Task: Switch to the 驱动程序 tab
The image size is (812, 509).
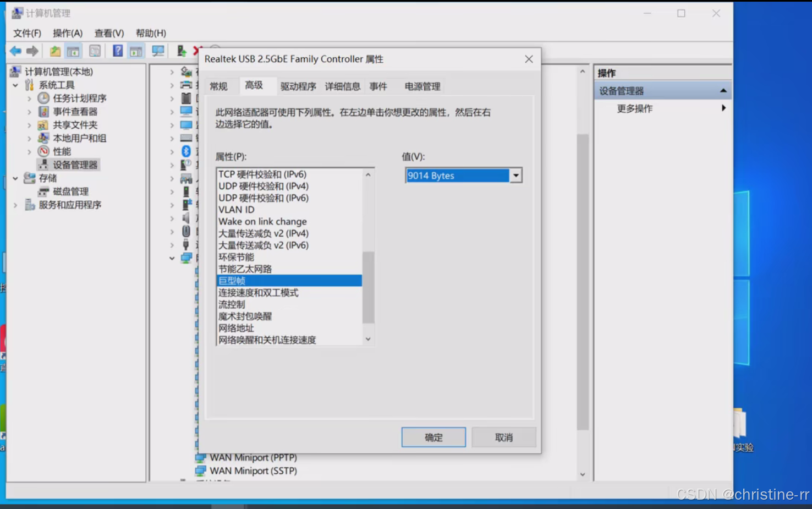Action: [x=298, y=86]
